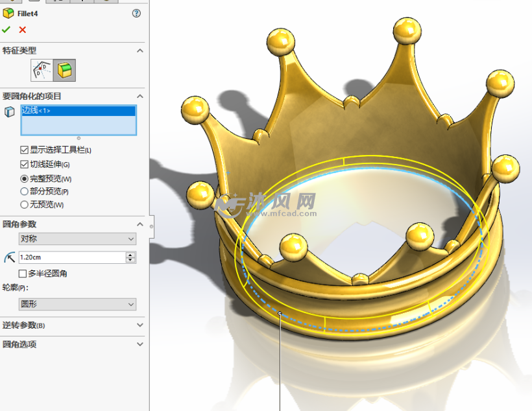
Task: Open the 圆形 profile dropdown
Action: pos(77,304)
